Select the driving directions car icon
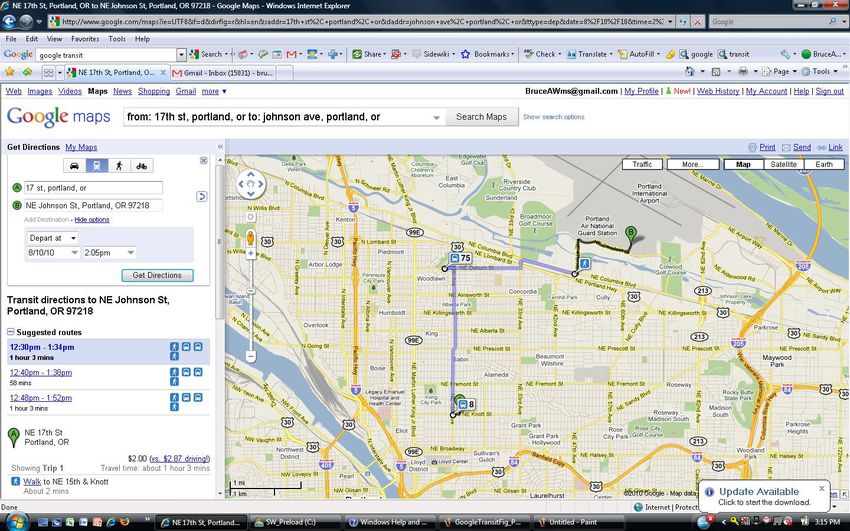Image resolution: width=850 pixels, height=531 pixels. [74, 166]
